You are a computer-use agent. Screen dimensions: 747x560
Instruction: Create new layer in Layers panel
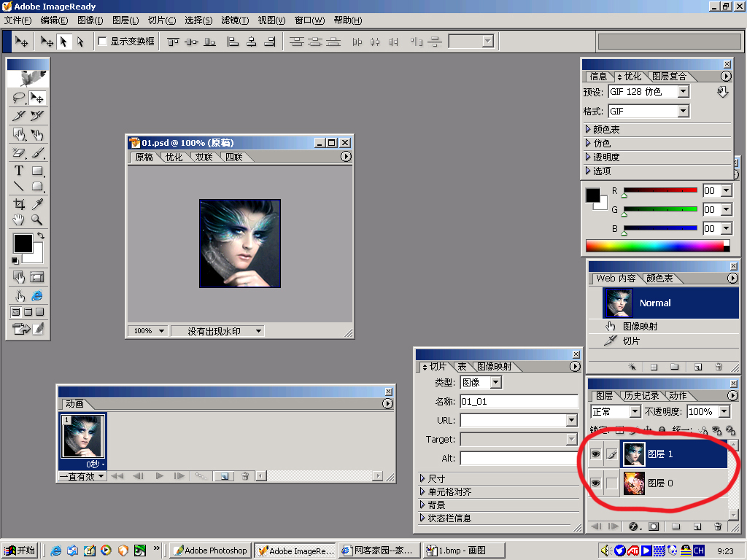[697, 526]
